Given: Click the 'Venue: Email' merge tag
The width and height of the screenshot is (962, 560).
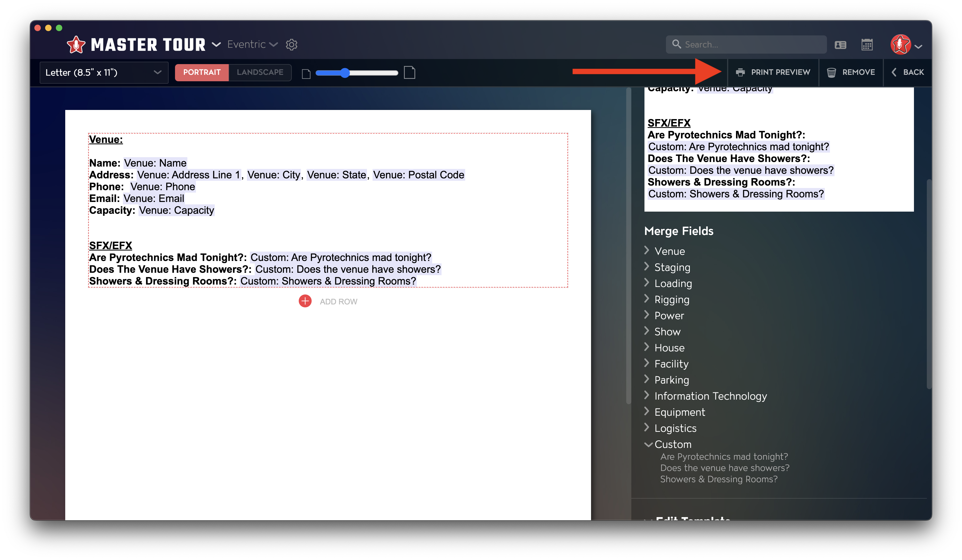Looking at the screenshot, I should point(154,198).
